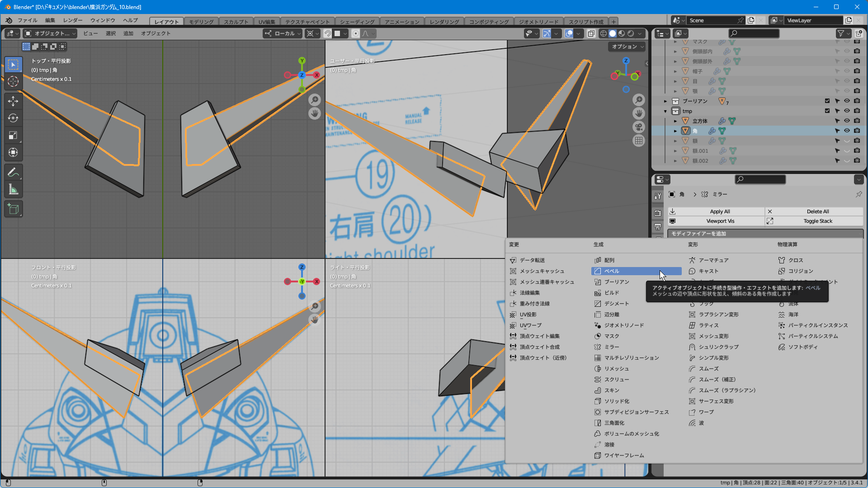Select the Scale tool
Screen dimensions: 868x488
(13, 135)
